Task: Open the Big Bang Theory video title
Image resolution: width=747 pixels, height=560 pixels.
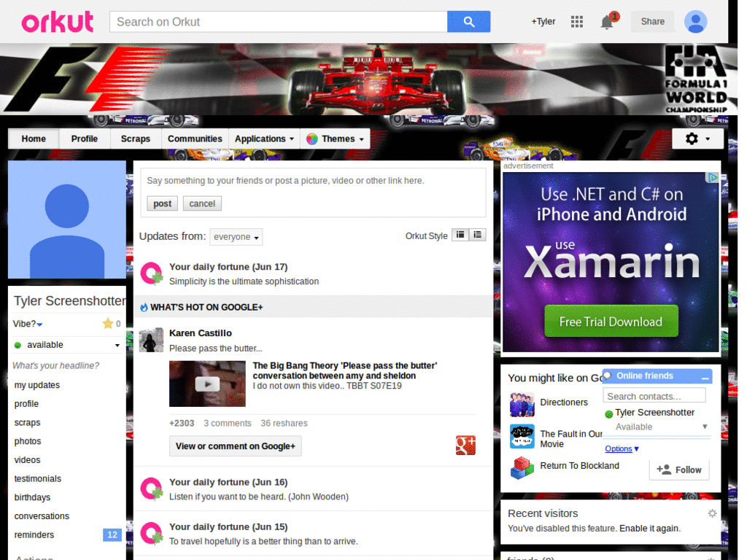Action: point(345,370)
